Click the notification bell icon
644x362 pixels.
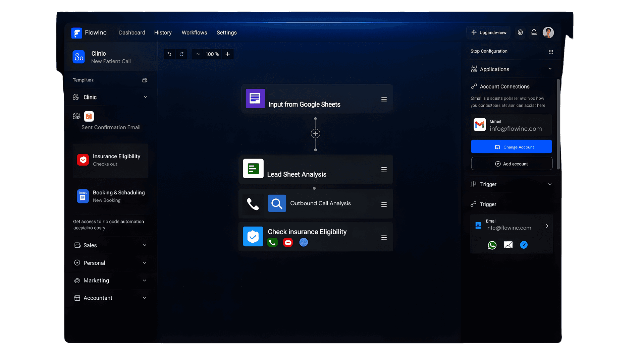tap(534, 33)
